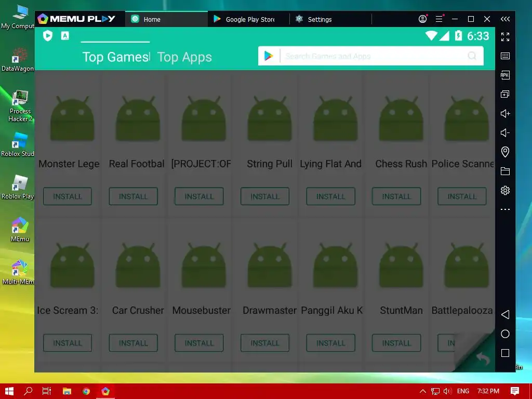This screenshot has width=532, height=399.
Task: Switch to the Settings tab
Action: click(330, 19)
